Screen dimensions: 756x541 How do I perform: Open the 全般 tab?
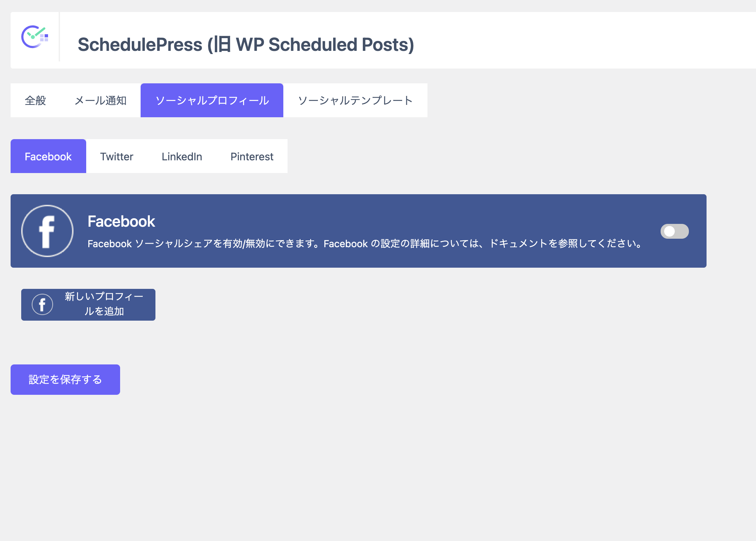pos(35,100)
